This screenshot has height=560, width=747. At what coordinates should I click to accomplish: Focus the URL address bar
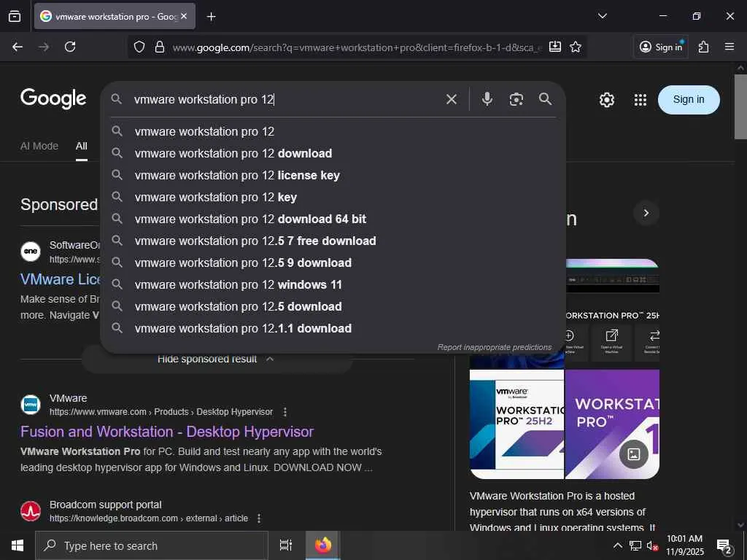pos(356,47)
